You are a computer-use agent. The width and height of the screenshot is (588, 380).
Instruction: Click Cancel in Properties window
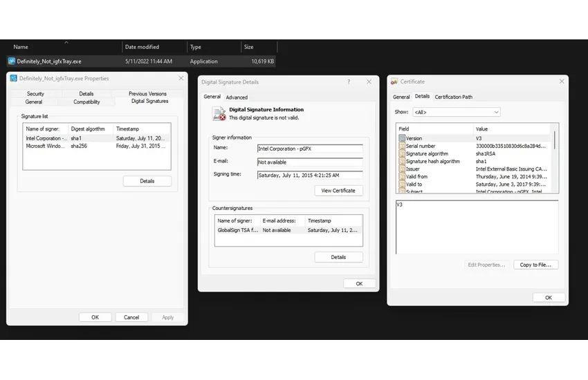131,317
